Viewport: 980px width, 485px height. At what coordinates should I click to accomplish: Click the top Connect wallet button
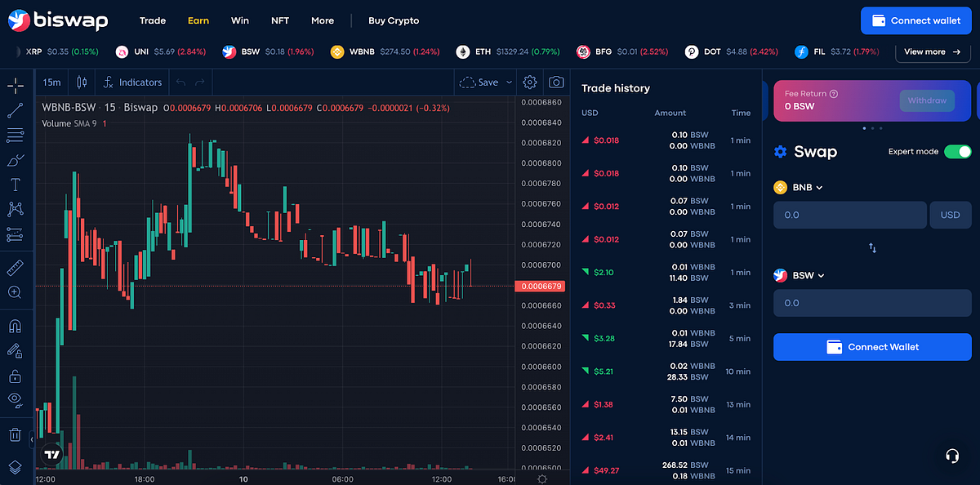[x=916, y=20]
